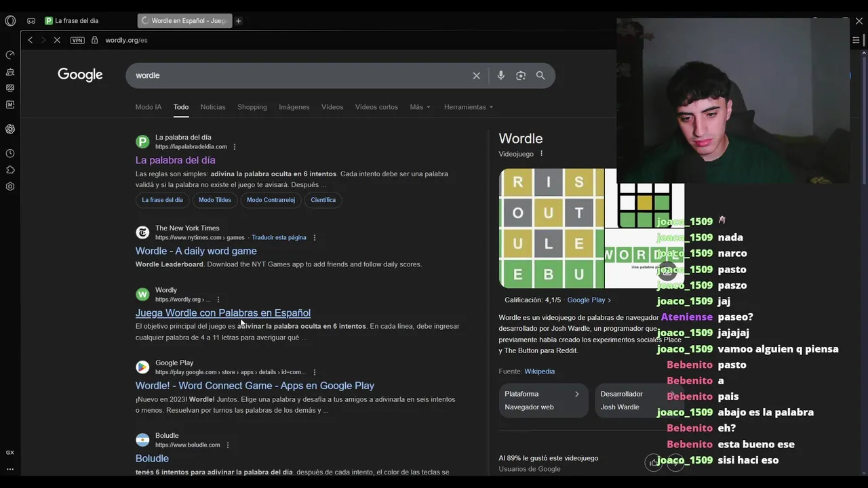Viewport: 868px width, 488px height.
Task: Open the Boludle result link
Action: click(152, 459)
